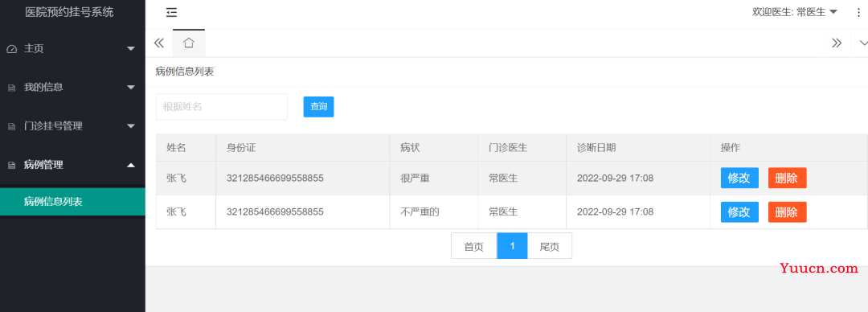The width and height of the screenshot is (868, 312).
Task: Click the ID number in 不严重的 row
Action: pos(275,211)
